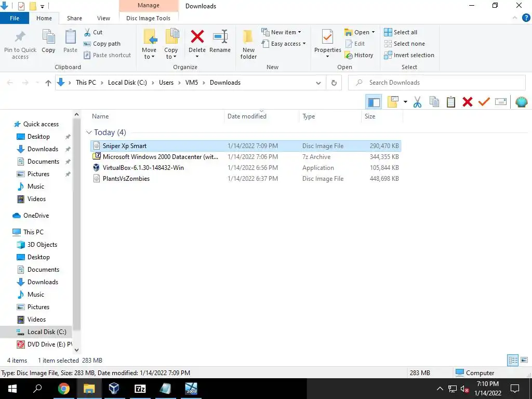
Task: Open the File menu
Action: coord(14,18)
